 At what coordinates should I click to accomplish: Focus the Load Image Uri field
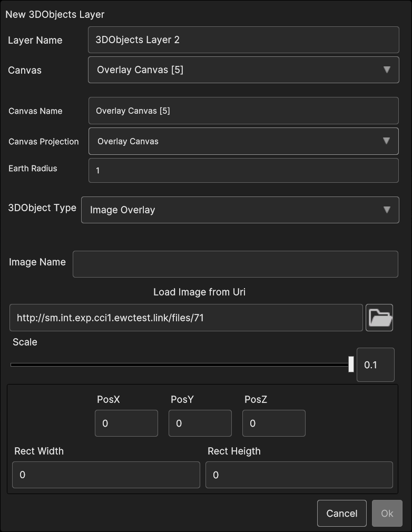coord(186,318)
